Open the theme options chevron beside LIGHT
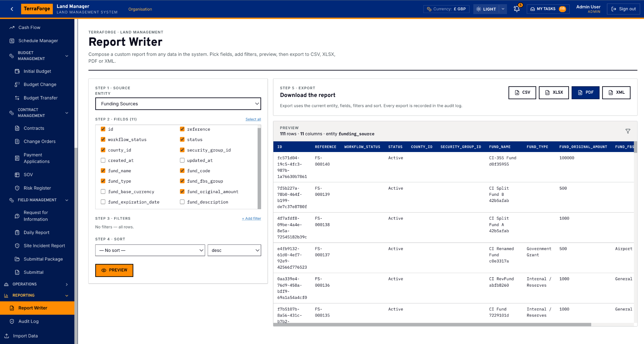The image size is (644, 344). 503,9
